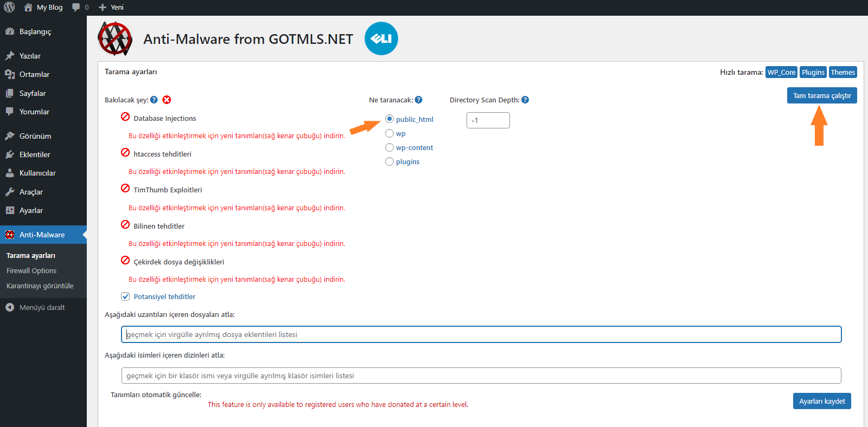
Task: Click the plus icon beside Yeni
Action: [103, 8]
